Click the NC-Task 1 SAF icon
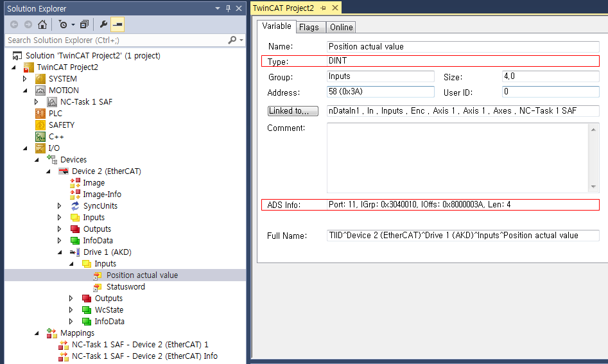Screen dimensions: 608x364 [52, 102]
